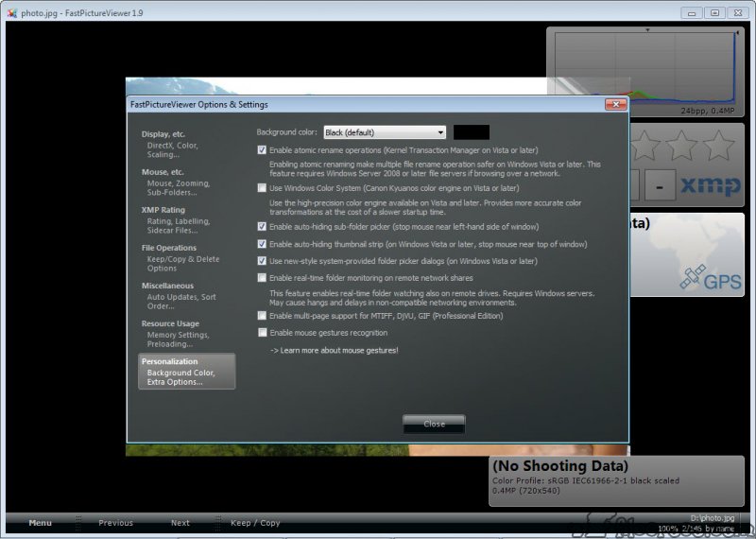Click the 0.4MP (720x540) text
This screenshot has width=756, height=539.
[526, 491]
